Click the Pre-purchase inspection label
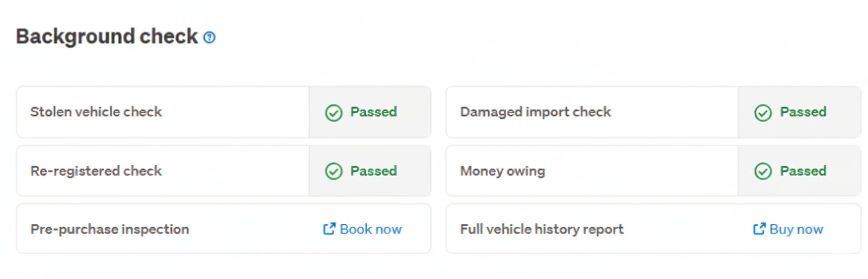This screenshot has width=868, height=279. (109, 229)
